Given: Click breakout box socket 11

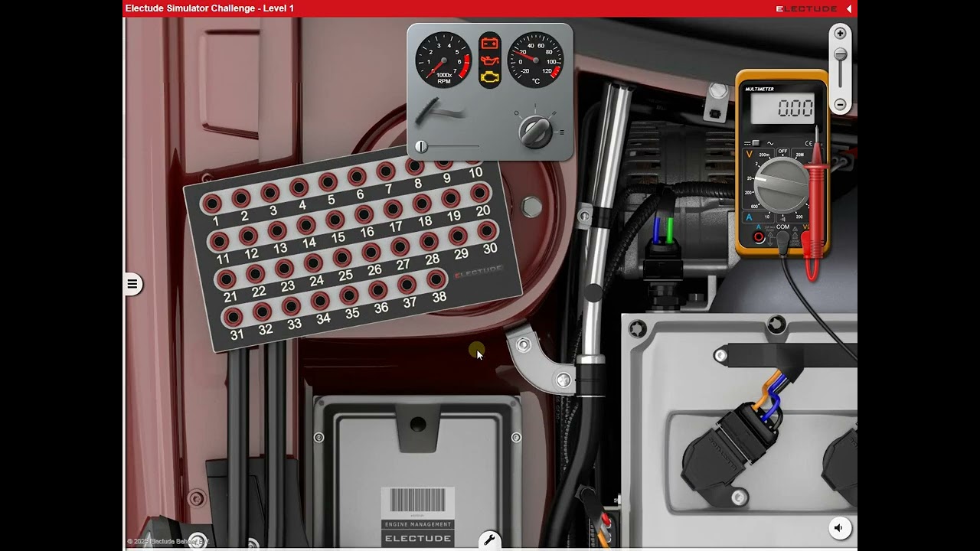Looking at the screenshot, I should point(218,241).
